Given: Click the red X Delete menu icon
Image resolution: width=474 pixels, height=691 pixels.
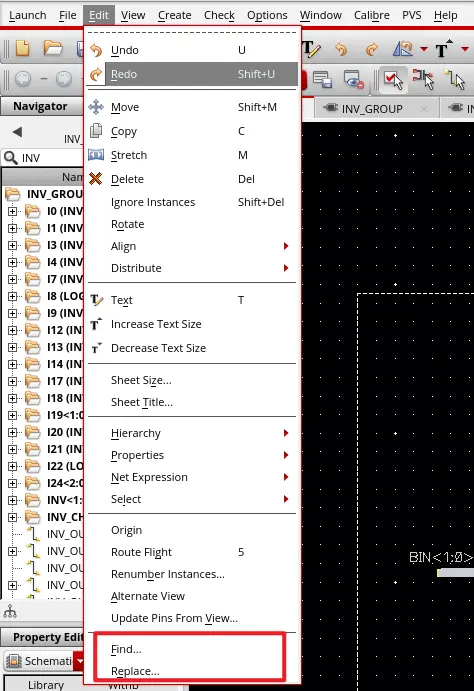Looking at the screenshot, I should coord(96,178).
